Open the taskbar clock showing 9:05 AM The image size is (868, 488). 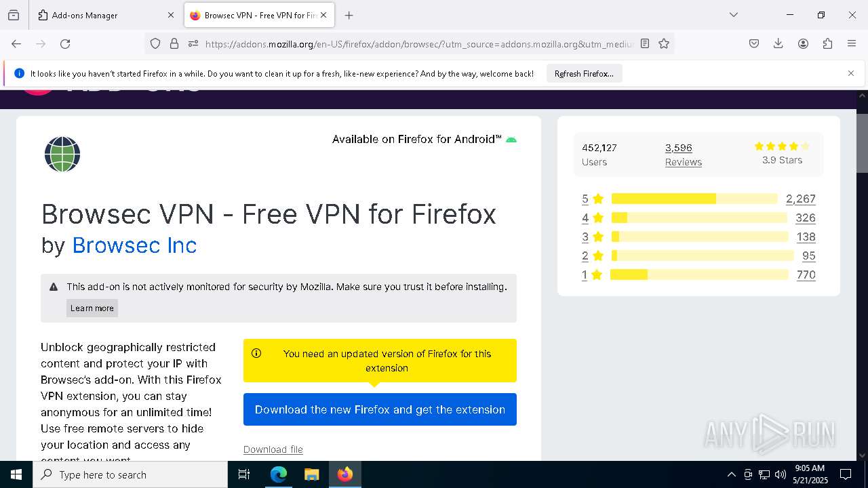810,474
